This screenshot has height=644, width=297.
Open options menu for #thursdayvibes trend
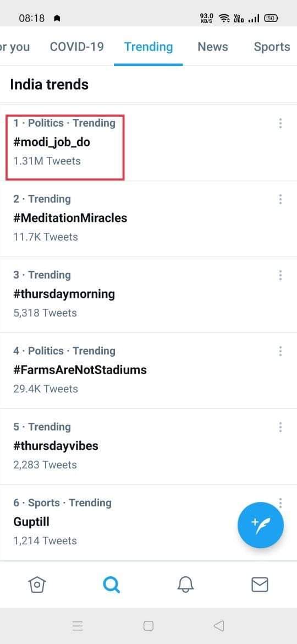coord(280,427)
